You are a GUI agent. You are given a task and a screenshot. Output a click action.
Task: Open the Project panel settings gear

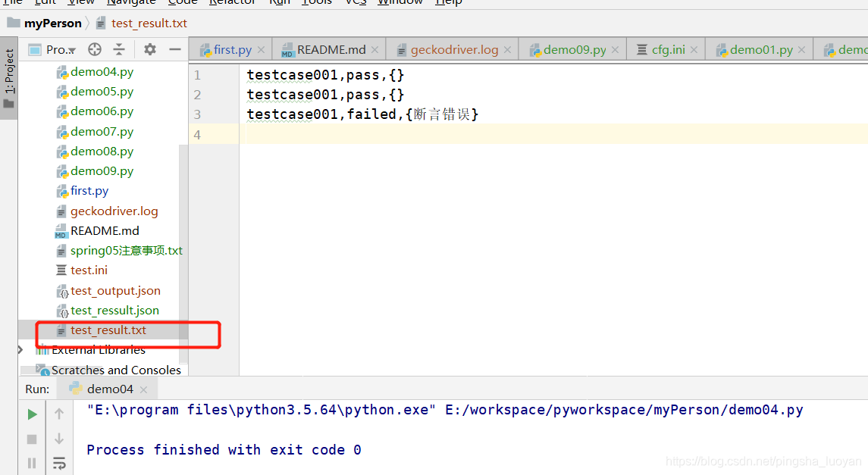(x=149, y=49)
